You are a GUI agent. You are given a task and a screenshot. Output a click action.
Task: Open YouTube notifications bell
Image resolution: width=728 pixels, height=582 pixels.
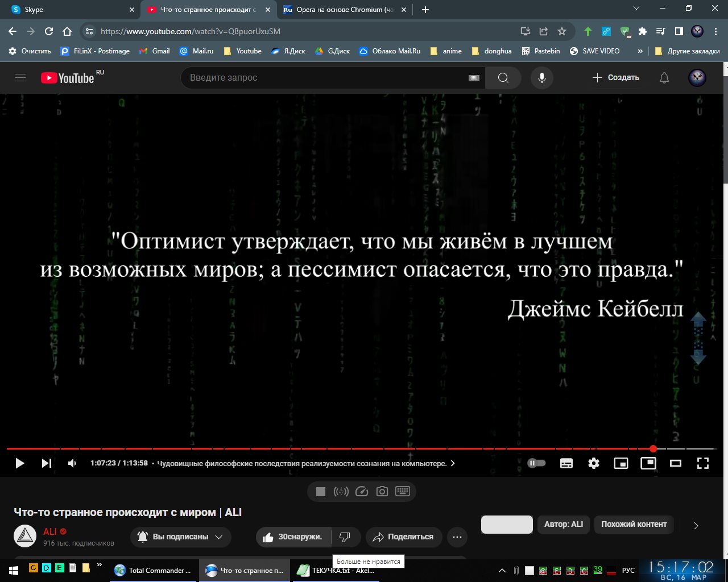[664, 78]
